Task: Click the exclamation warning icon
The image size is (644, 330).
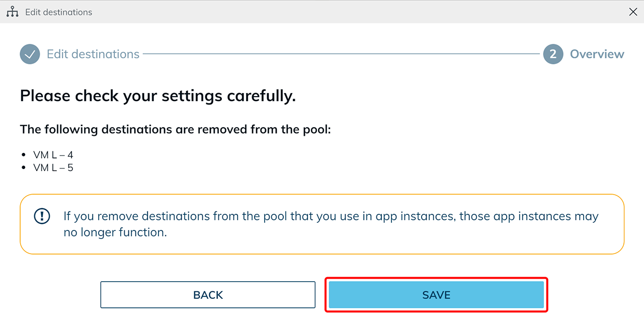Action: (42, 216)
